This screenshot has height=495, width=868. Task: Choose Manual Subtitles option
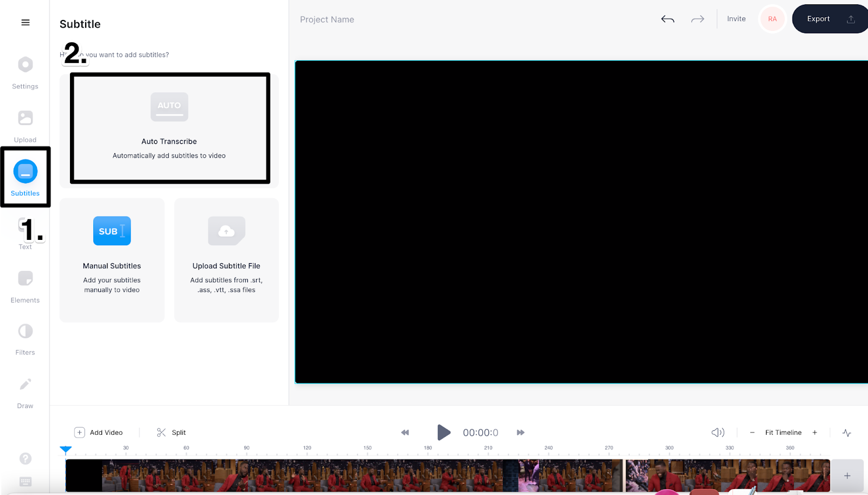click(112, 260)
